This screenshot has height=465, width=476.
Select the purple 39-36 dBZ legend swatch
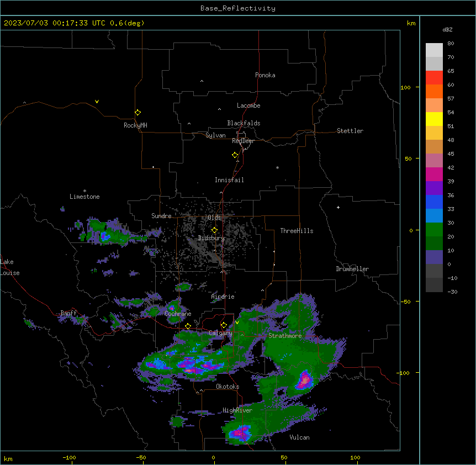[x=434, y=188]
